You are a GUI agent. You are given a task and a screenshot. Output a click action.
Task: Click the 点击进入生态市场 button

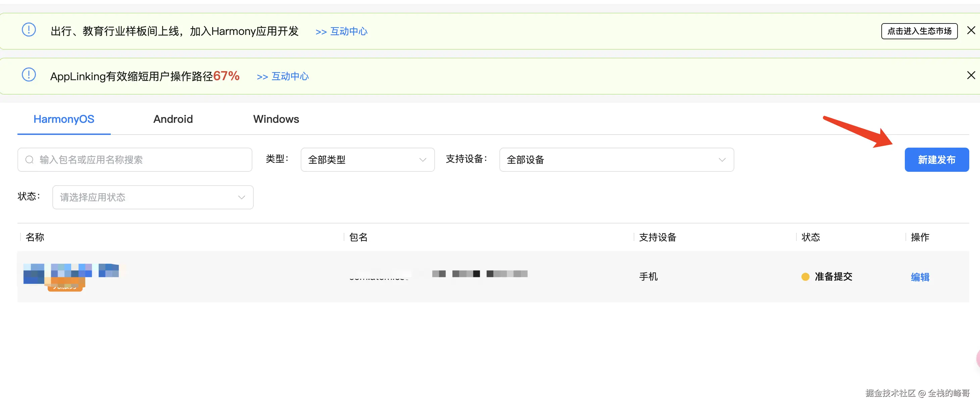[x=919, y=31]
